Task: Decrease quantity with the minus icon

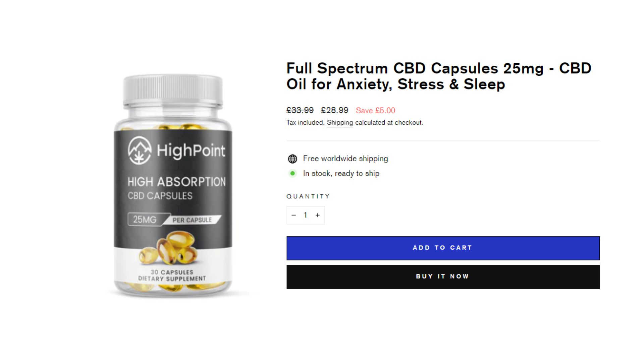Action: 293,215
